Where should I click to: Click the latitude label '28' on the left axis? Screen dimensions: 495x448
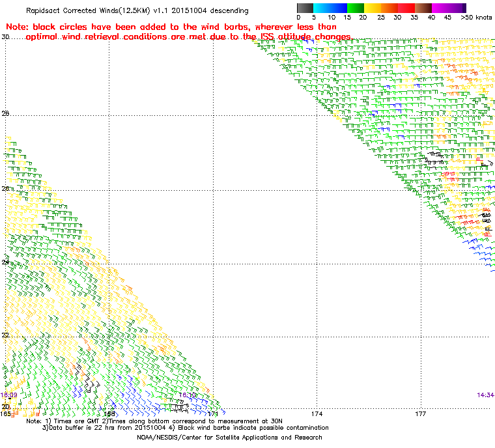pyautogui.click(x=5, y=113)
